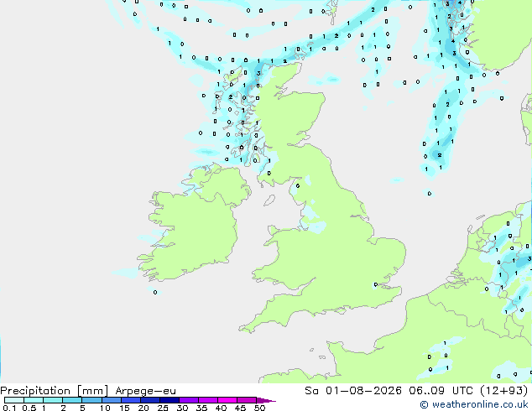Click the '10' legend scale label
Image resolution: width=532 pixels, height=411 pixels.
[105, 408]
